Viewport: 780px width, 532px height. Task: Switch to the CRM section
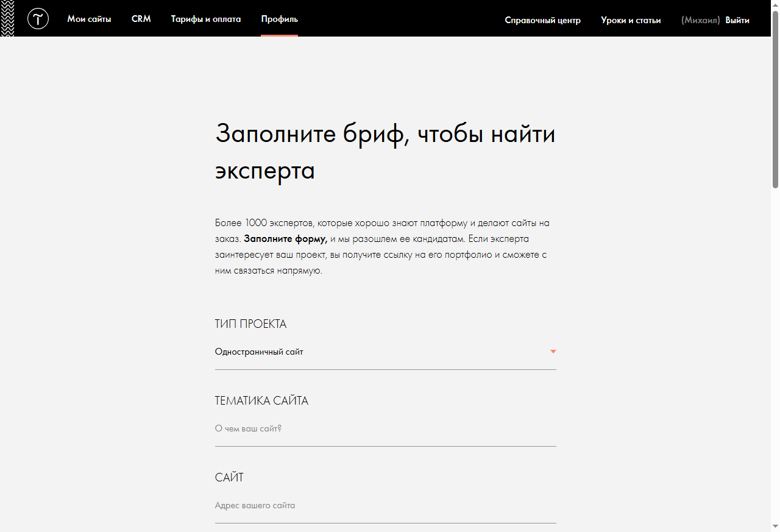[x=141, y=19]
